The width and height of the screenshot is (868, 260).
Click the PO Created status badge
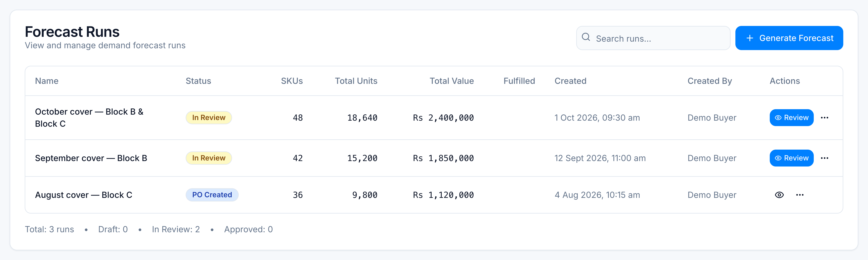pos(212,195)
